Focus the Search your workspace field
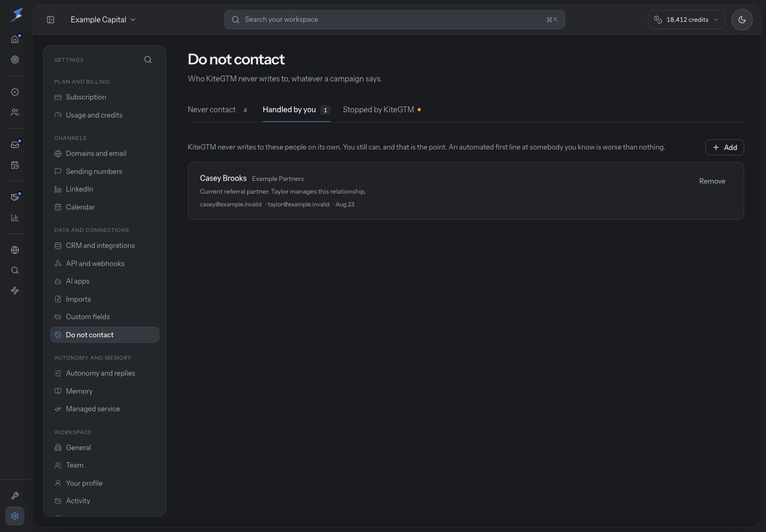The width and height of the screenshot is (766, 532). pyautogui.click(x=394, y=20)
